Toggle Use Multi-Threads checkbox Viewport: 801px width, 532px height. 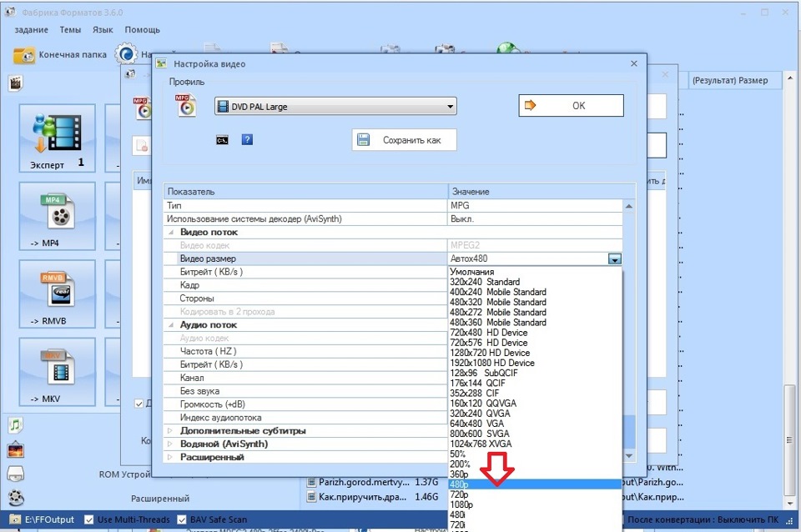click(x=89, y=519)
